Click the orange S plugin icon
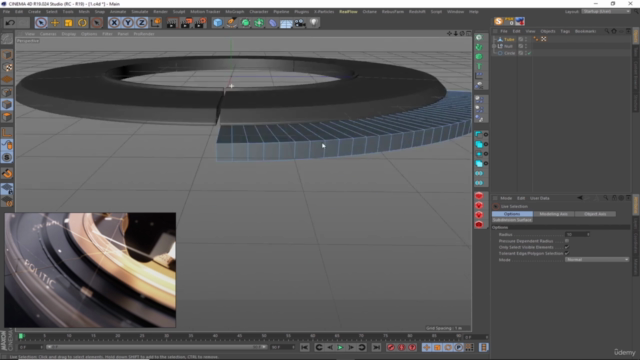The image size is (640, 360). click(x=498, y=21)
